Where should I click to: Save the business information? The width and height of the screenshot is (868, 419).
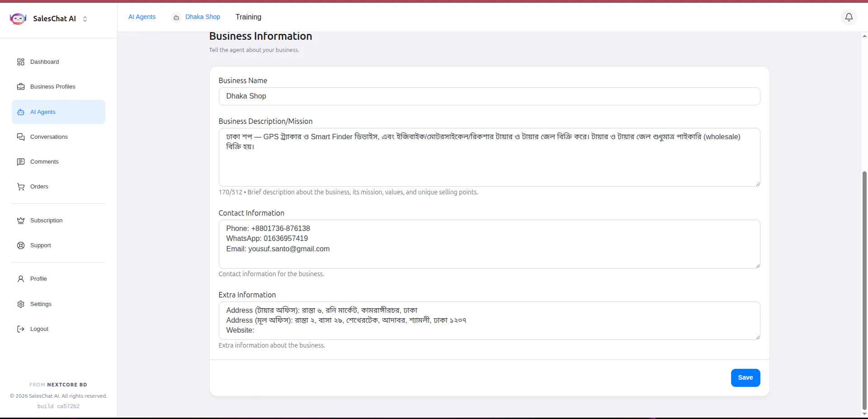pos(745,378)
